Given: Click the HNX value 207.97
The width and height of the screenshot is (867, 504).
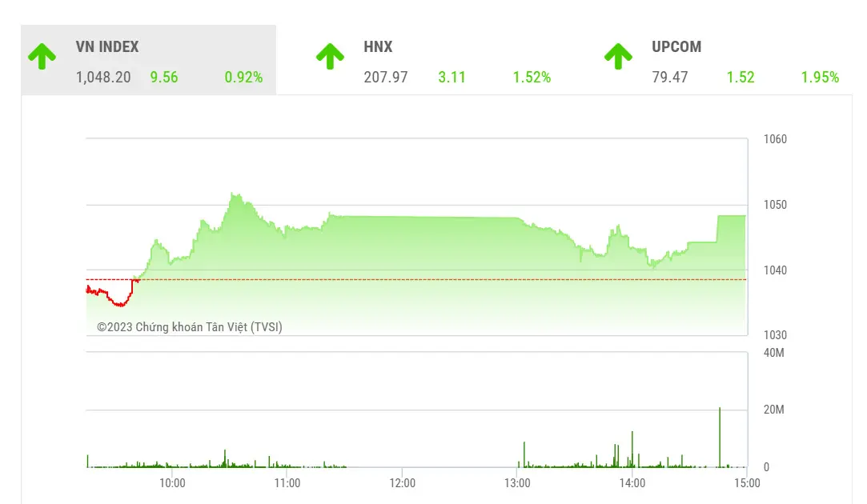Looking at the screenshot, I should [385, 78].
